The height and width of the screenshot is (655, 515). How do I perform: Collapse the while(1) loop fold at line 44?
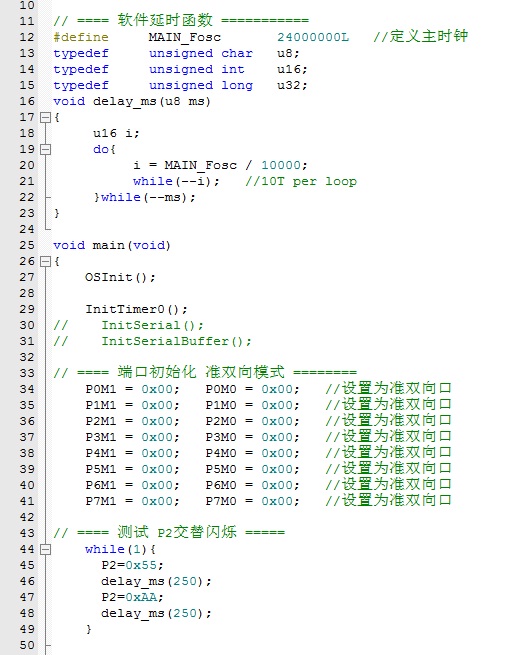pyautogui.click(x=45, y=549)
